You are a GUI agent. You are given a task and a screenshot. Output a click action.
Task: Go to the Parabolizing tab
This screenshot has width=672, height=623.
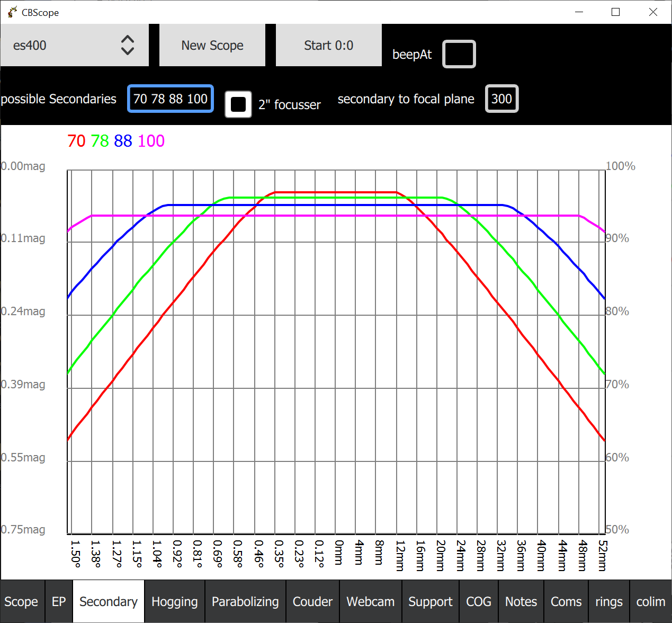245,601
